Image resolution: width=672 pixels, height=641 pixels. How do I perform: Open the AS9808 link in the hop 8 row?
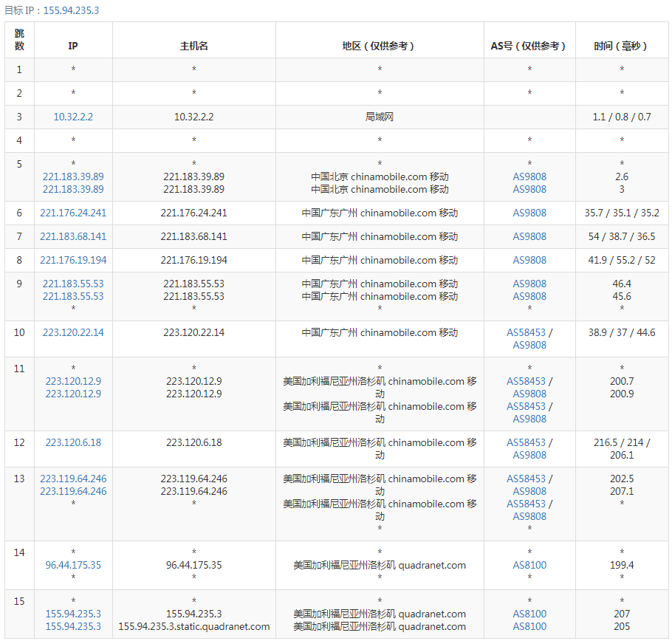tap(529, 260)
